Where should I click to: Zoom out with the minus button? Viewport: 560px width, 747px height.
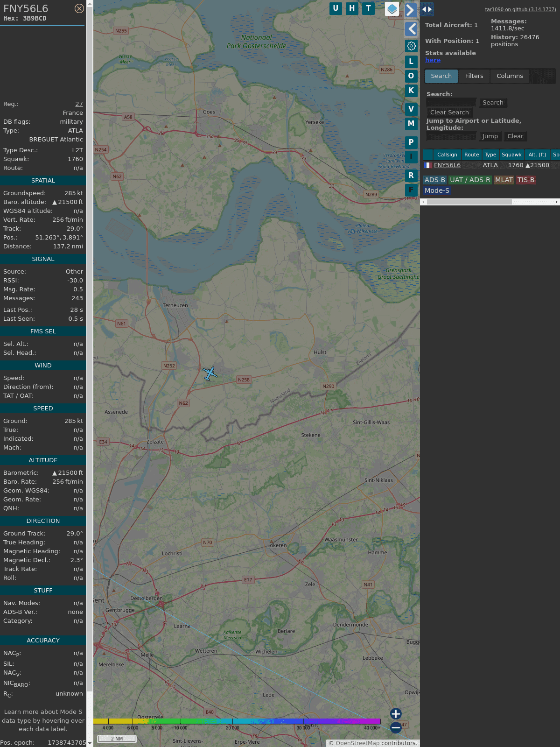click(396, 727)
